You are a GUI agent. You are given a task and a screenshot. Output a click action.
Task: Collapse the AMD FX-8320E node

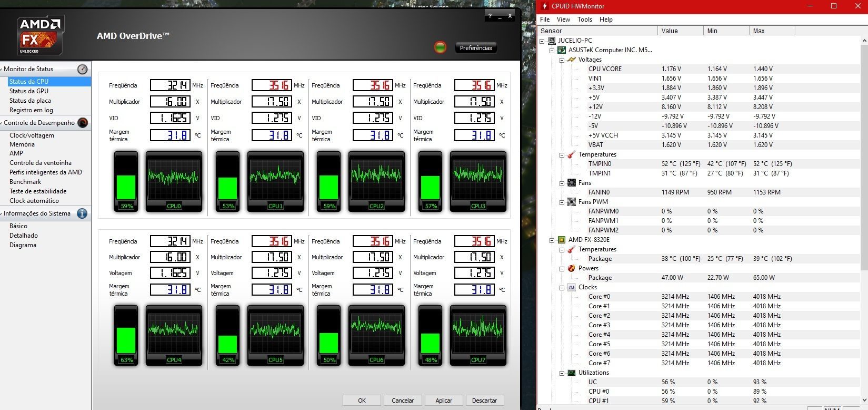coord(552,240)
